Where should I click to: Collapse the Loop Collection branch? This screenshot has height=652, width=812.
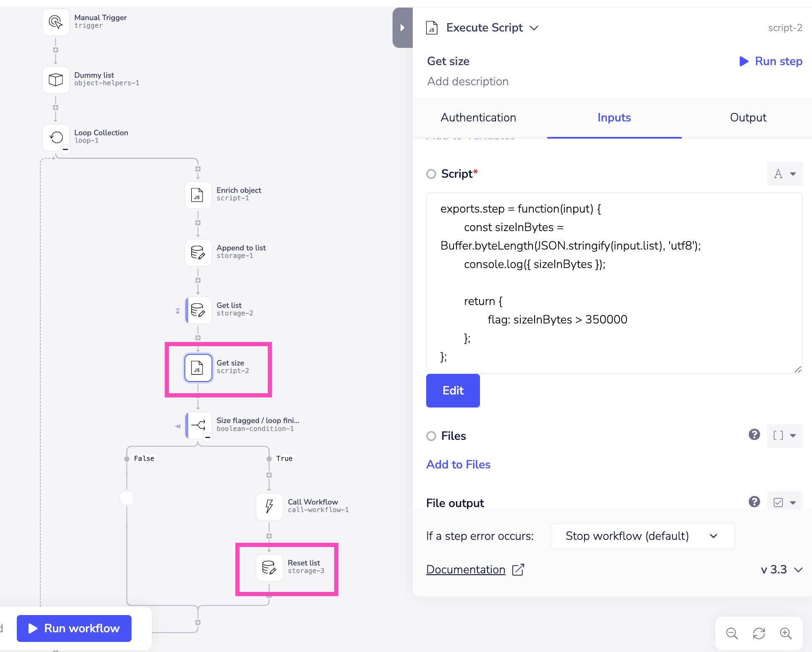tap(66, 150)
